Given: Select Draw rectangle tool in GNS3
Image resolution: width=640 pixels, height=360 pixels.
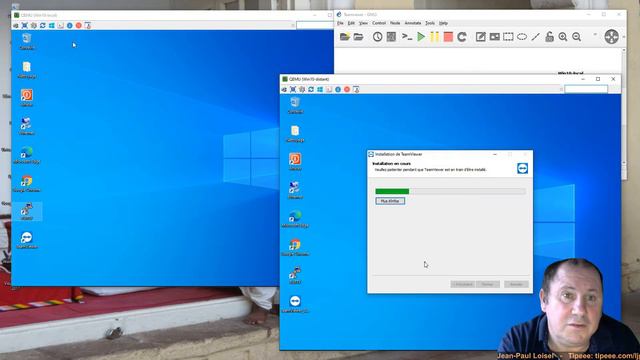Looking at the screenshot, I should pos(508,37).
